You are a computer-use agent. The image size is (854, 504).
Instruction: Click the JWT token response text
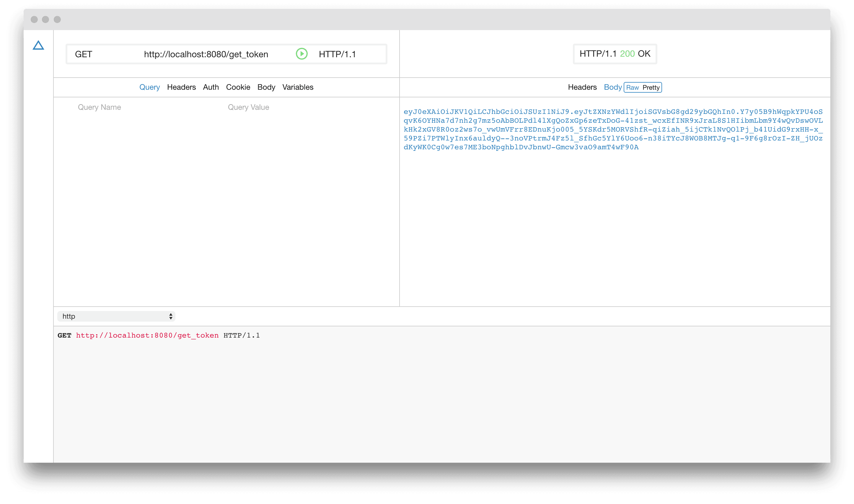613,130
